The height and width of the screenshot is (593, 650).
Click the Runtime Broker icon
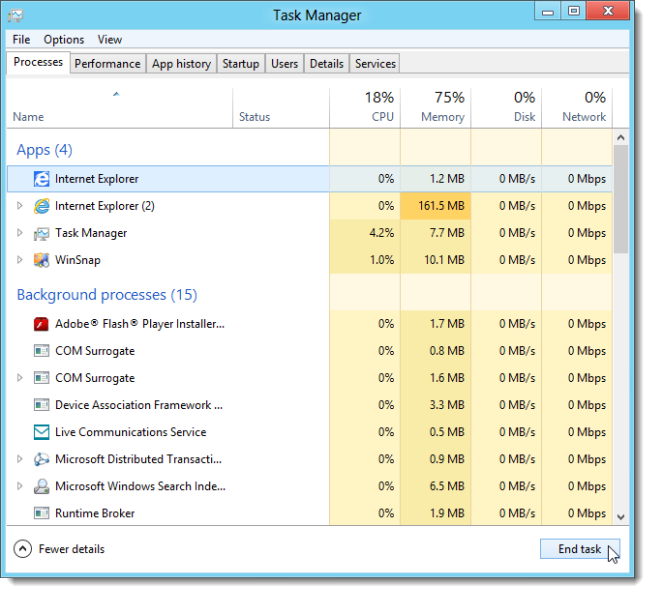click(x=41, y=513)
